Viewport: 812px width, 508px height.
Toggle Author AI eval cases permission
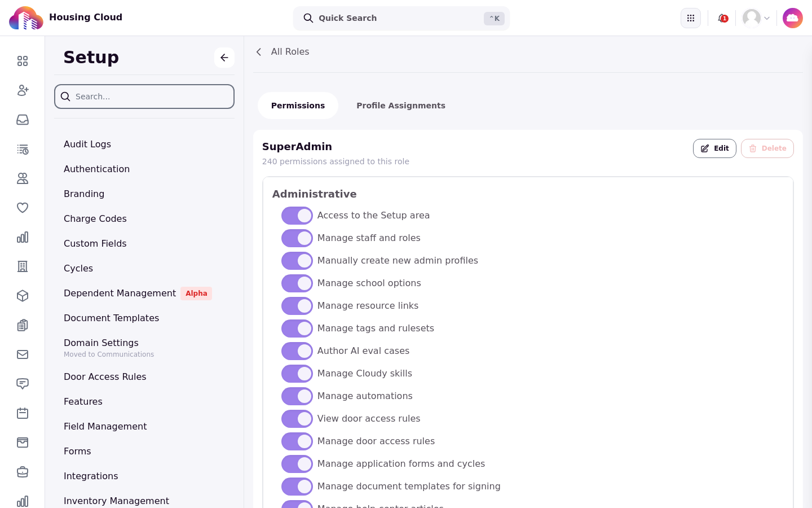point(297,351)
